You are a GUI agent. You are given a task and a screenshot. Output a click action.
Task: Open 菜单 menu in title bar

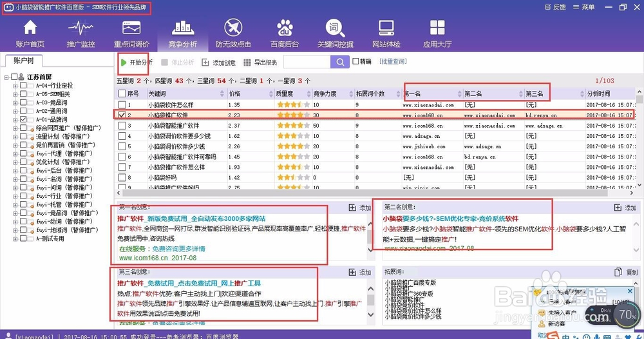click(583, 7)
